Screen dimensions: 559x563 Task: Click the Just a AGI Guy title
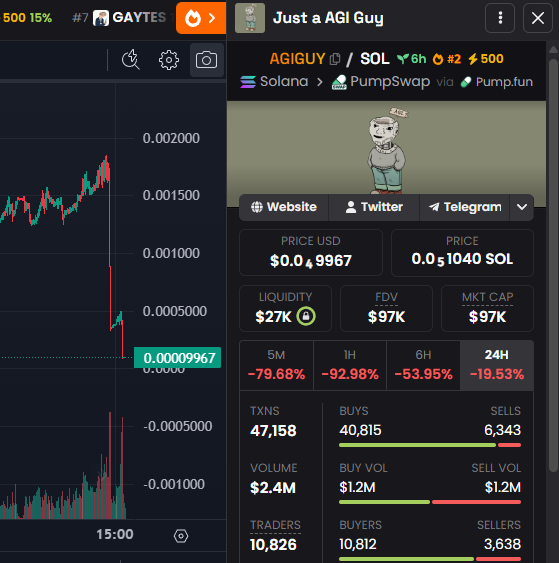click(328, 18)
